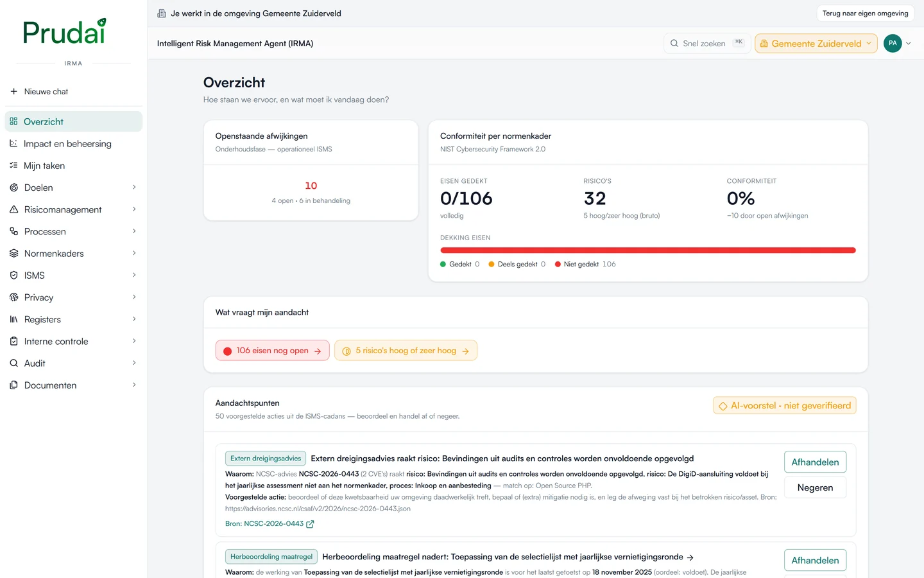Image resolution: width=924 pixels, height=578 pixels.
Task: Click the Prudai logo
Action: (64, 31)
